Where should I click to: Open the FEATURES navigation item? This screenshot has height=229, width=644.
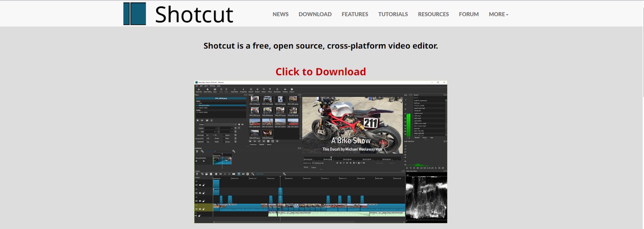(x=355, y=14)
